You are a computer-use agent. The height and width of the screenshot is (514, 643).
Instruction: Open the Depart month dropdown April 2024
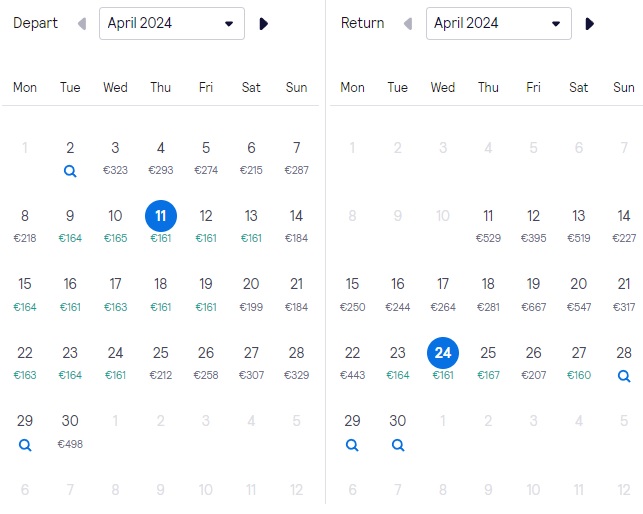coord(172,23)
